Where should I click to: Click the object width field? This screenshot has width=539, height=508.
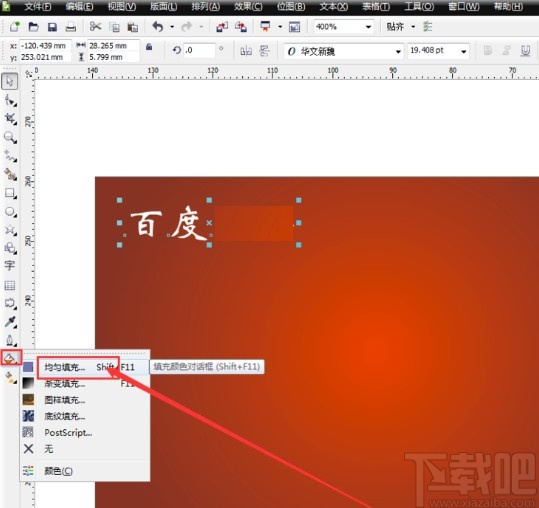coord(113,45)
